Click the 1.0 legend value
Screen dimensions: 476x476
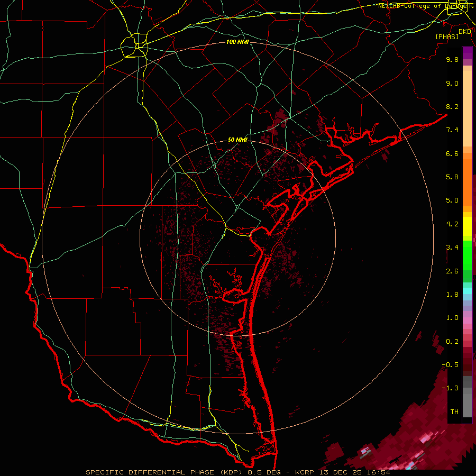[452, 318]
